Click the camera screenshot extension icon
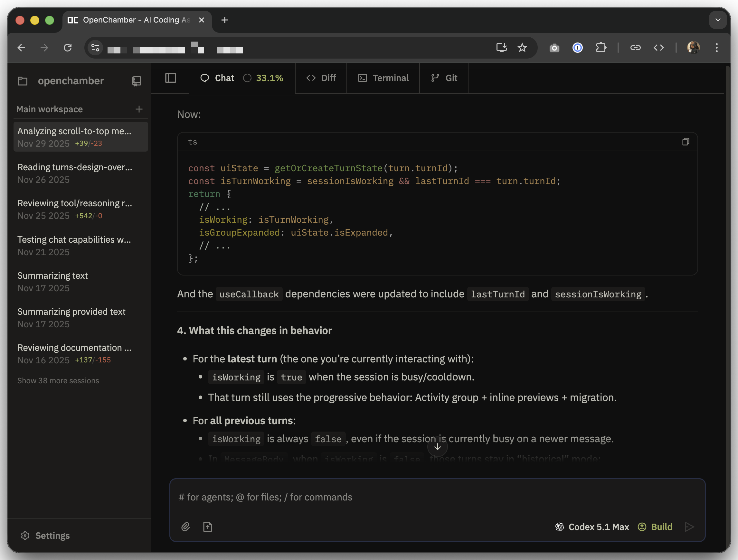Screen dimensions: 738x560 pyautogui.click(x=554, y=48)
